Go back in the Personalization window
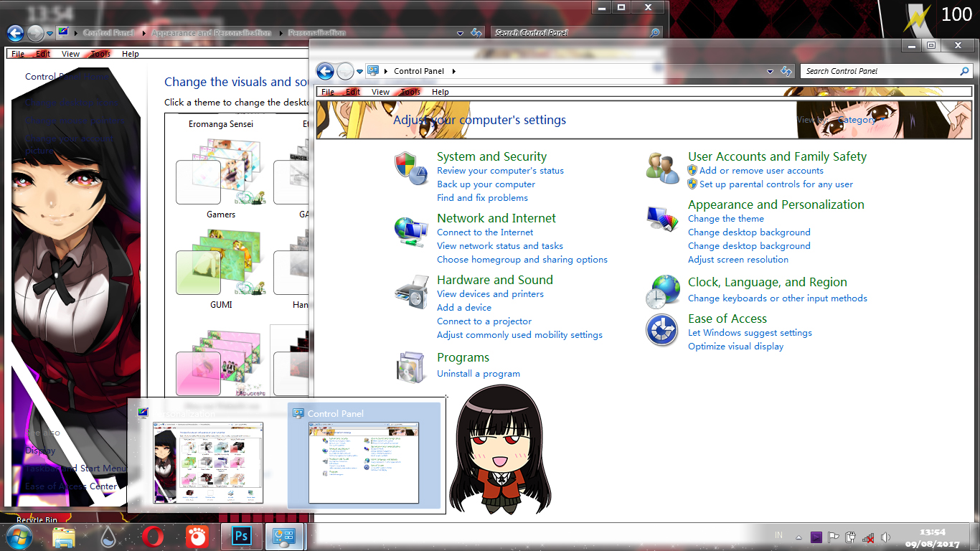 [16, 33]
